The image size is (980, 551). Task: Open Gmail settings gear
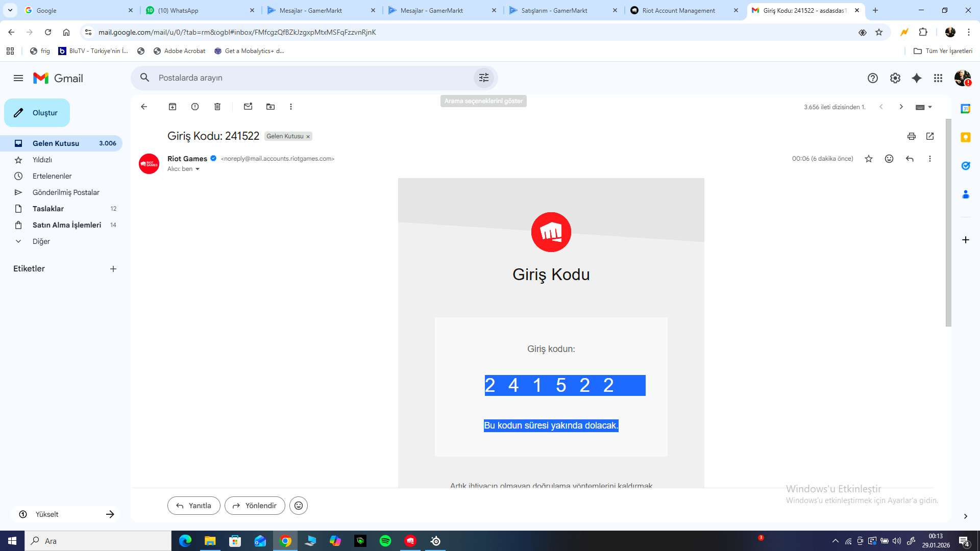coord(895,78)
